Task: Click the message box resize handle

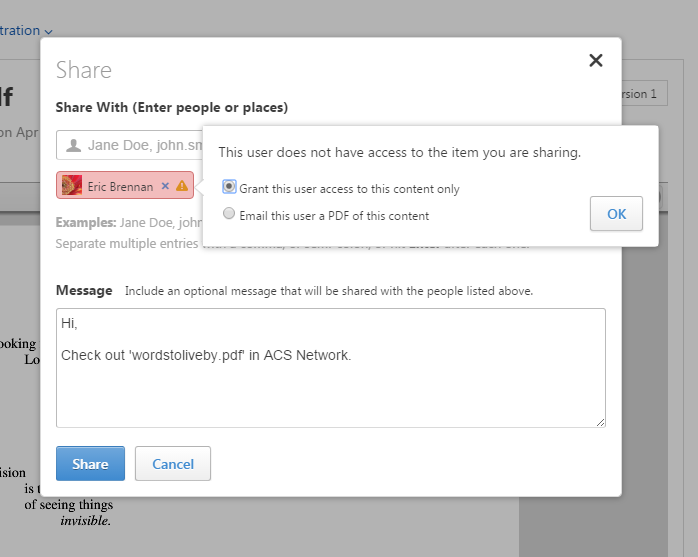Action: click(600, 422)
